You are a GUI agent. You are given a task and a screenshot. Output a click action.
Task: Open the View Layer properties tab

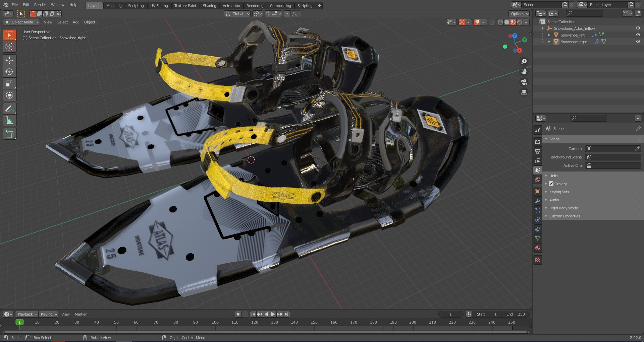tap(538, 160)
